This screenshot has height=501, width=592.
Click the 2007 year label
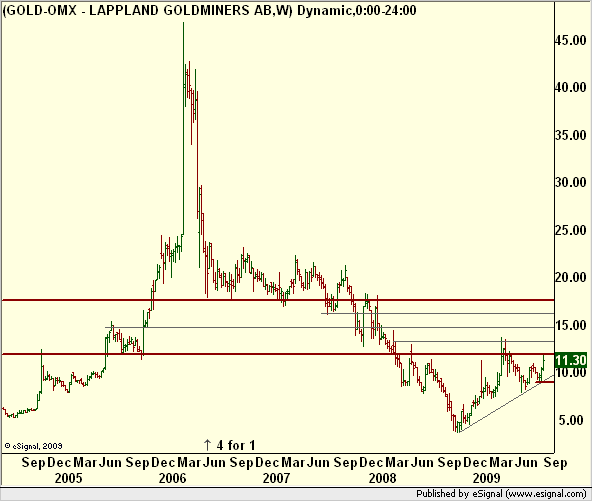click(x=277, y=478)
